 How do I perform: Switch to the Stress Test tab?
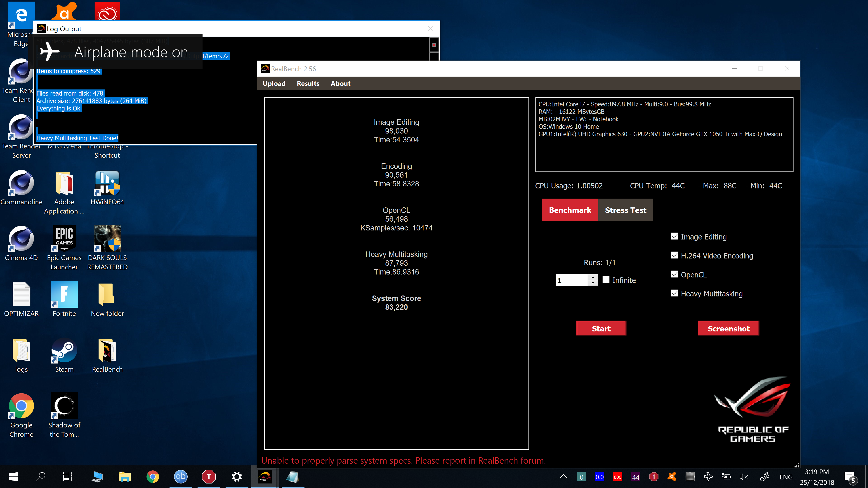625,210
